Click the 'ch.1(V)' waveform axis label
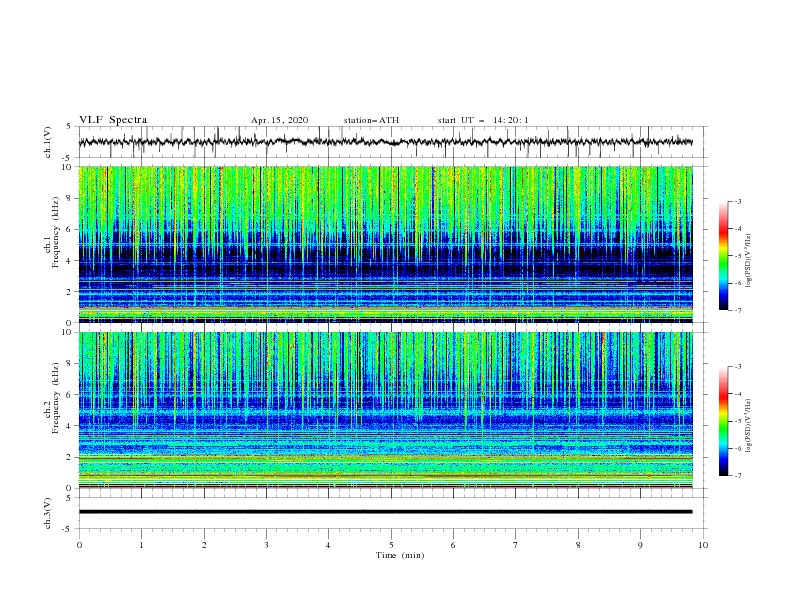Viewport: 792px width, 612px height. click(x=48, y=142)
